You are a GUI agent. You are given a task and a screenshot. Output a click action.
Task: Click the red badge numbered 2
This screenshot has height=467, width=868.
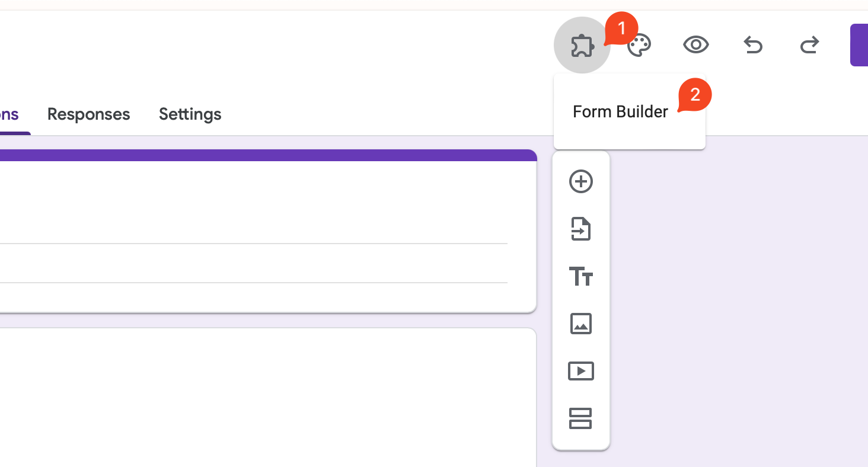point(695,95)
